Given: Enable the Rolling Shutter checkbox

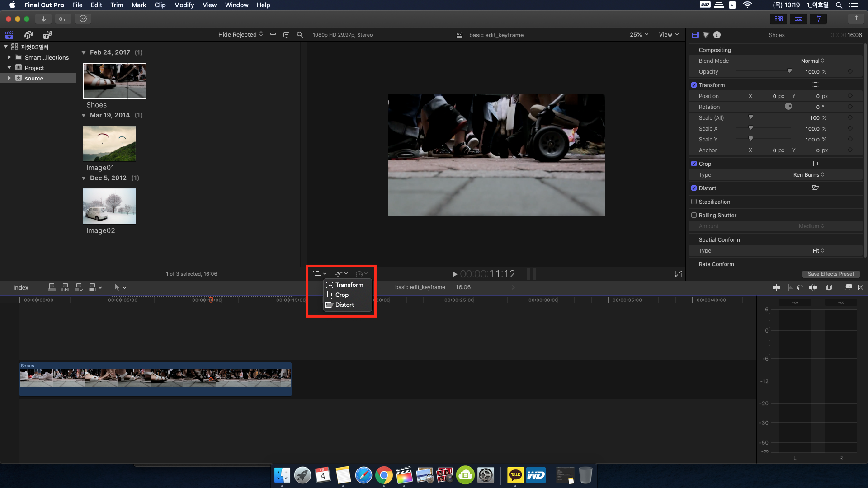Looking at the screenshot, I should (694, 216).
